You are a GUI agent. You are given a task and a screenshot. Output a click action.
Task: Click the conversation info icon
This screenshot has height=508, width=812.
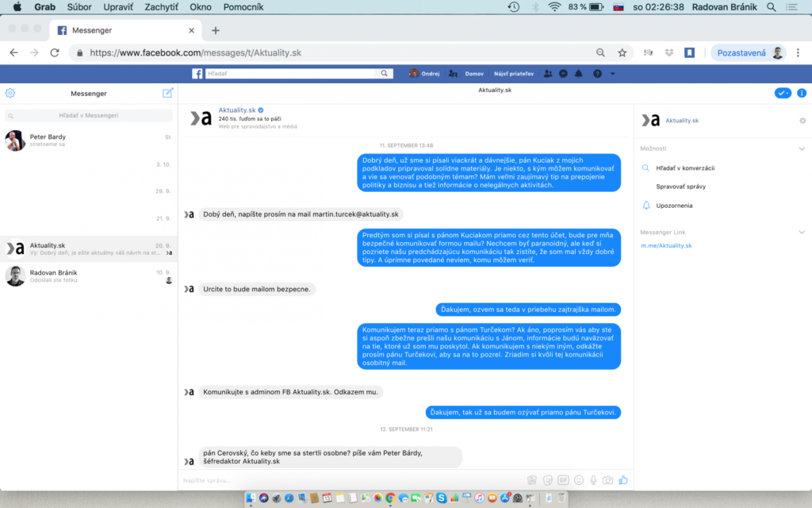coord(802,94)
